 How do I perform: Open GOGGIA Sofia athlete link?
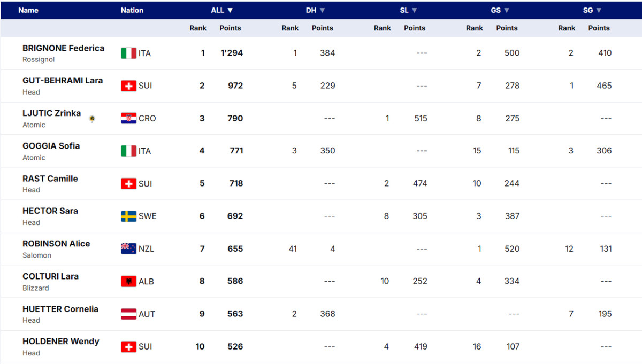[51, 146]
